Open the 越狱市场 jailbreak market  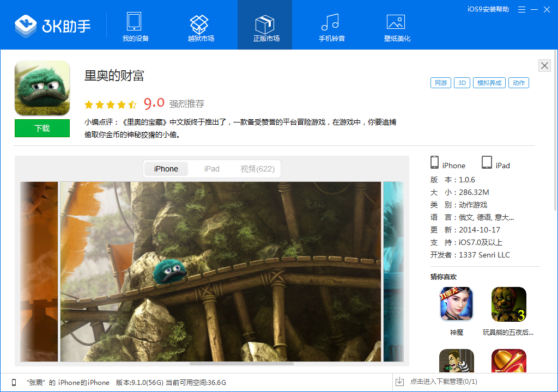(x=201, y=27)
